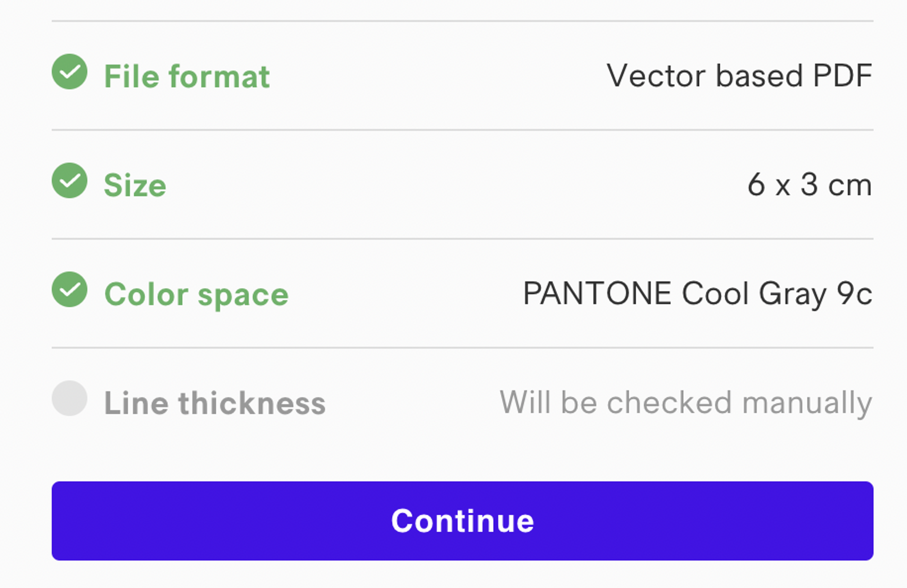Click the green checkmark beside File format

[x=69, y=72]
